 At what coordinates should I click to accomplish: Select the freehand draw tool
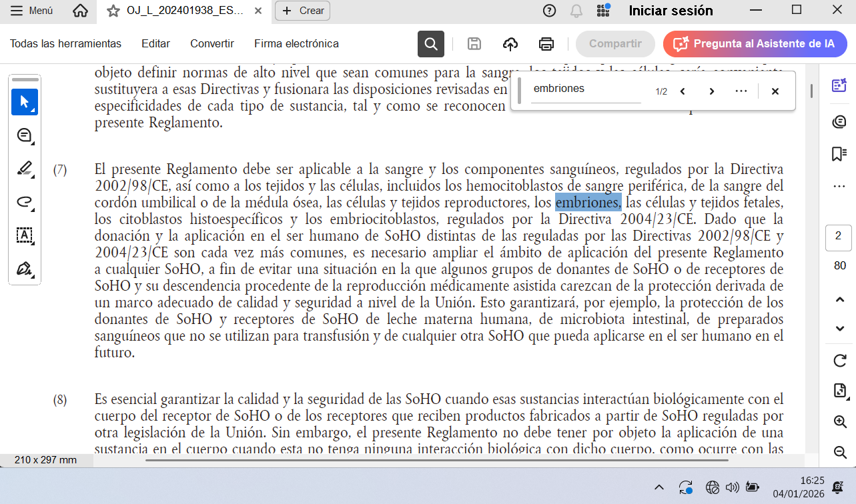point(25,202)
